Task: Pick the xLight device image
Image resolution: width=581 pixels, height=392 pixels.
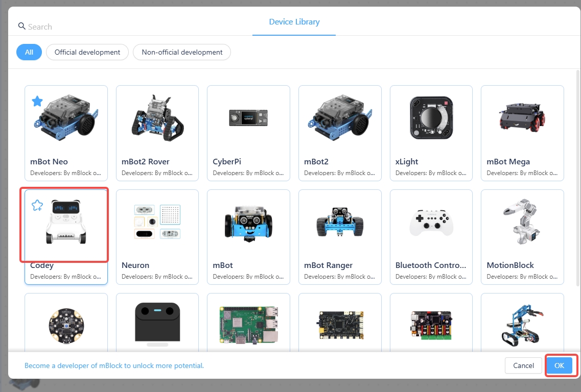Action: (x=431, y=118)
